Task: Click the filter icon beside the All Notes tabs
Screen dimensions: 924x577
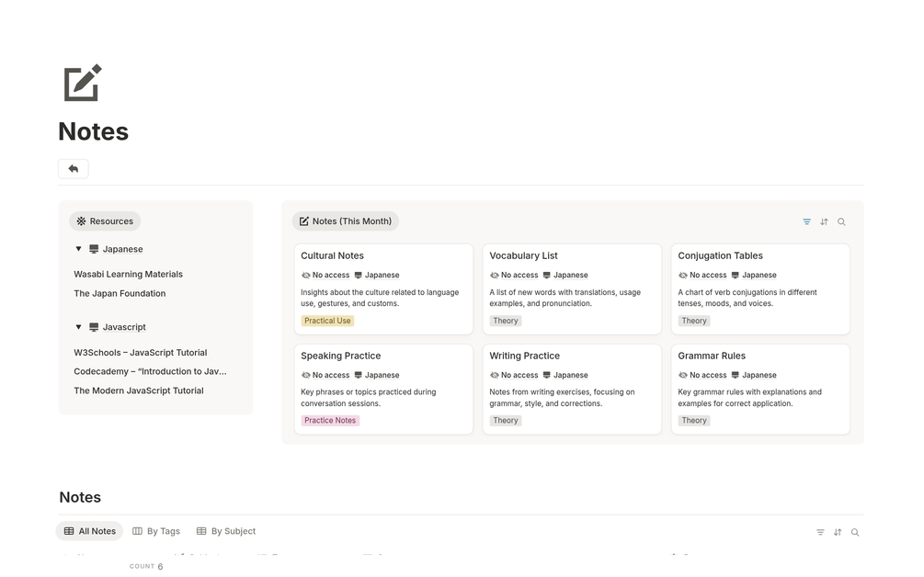Action: click(820, 533)
